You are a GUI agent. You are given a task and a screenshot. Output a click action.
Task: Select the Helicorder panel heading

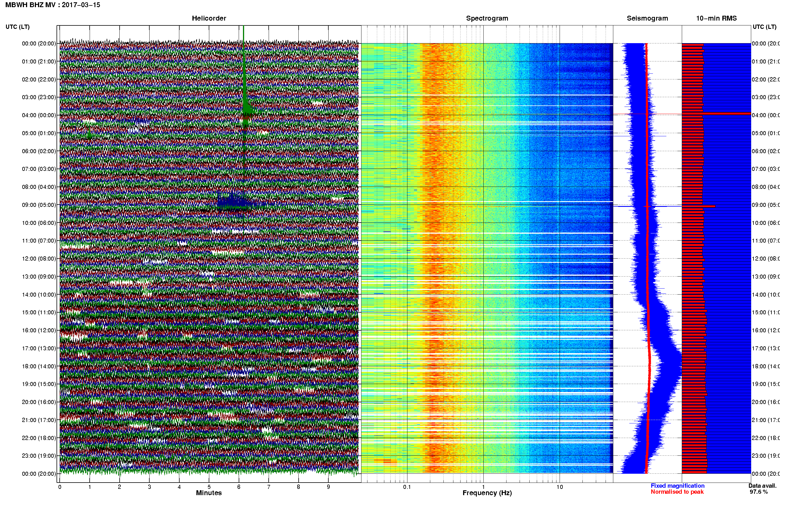[x=209, y=18]
